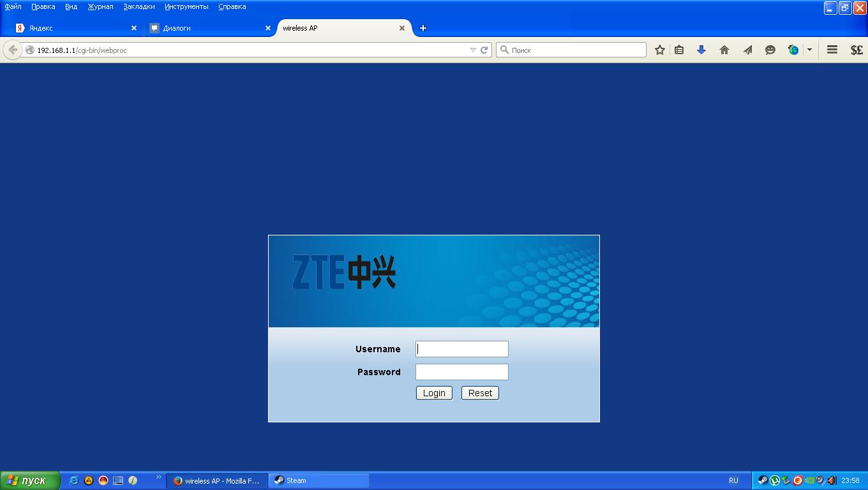
Task: Go to the Home page icon
Action: point(724,50)
